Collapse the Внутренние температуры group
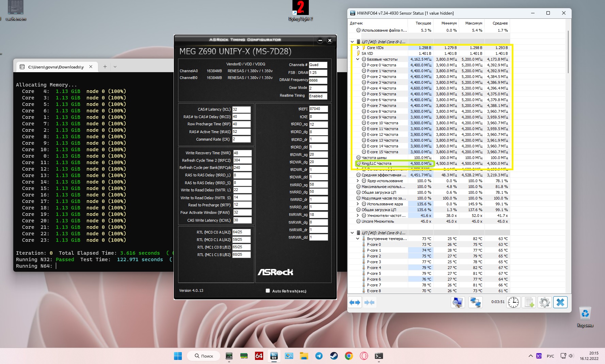605x364 pixels. pyautogui.click(x=357, y=239)
